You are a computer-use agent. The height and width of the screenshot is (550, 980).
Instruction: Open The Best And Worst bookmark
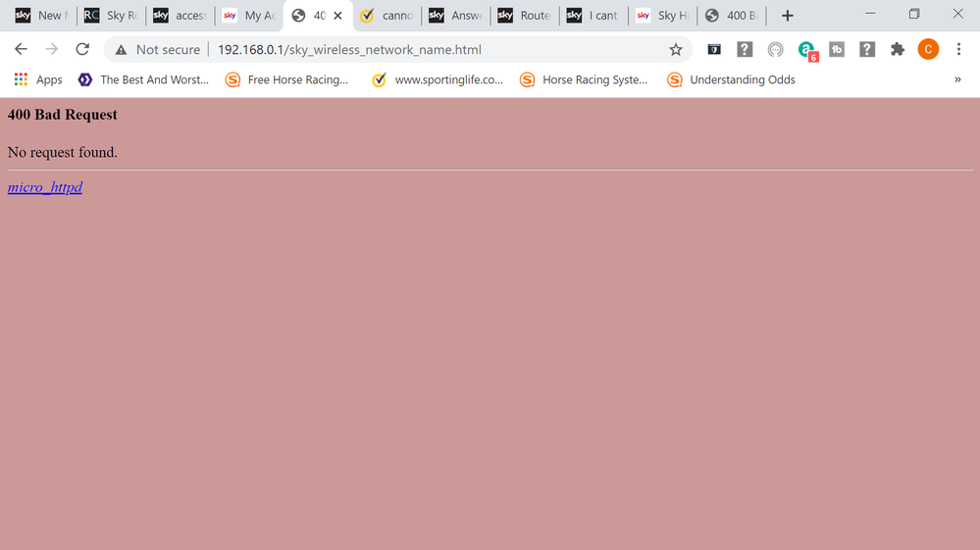click(143, 79)
